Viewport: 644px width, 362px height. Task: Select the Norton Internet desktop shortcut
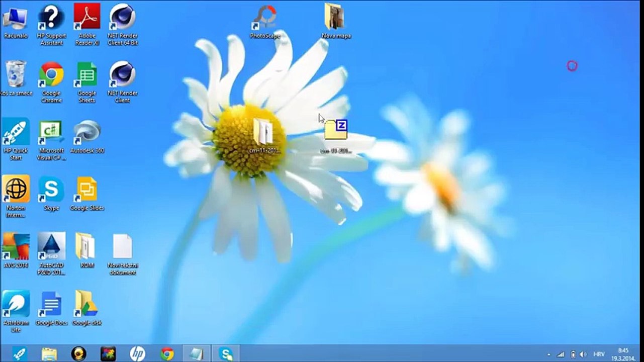(x=16, y=197)
